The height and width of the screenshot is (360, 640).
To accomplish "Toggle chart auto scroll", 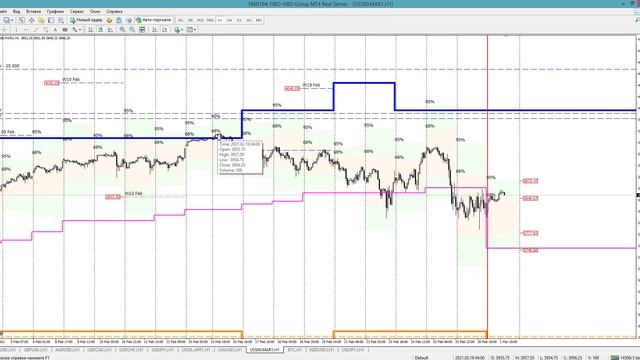I will coord(155,30).
